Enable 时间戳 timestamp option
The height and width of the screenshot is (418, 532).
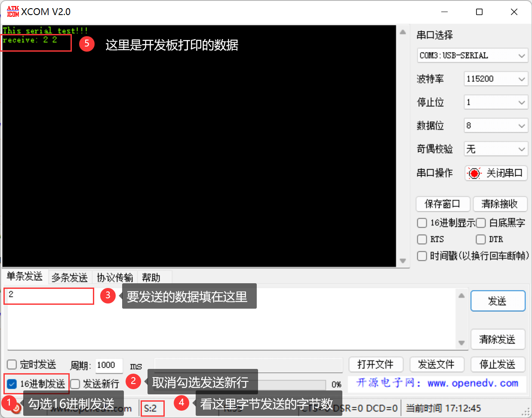[x=422, y=256]
